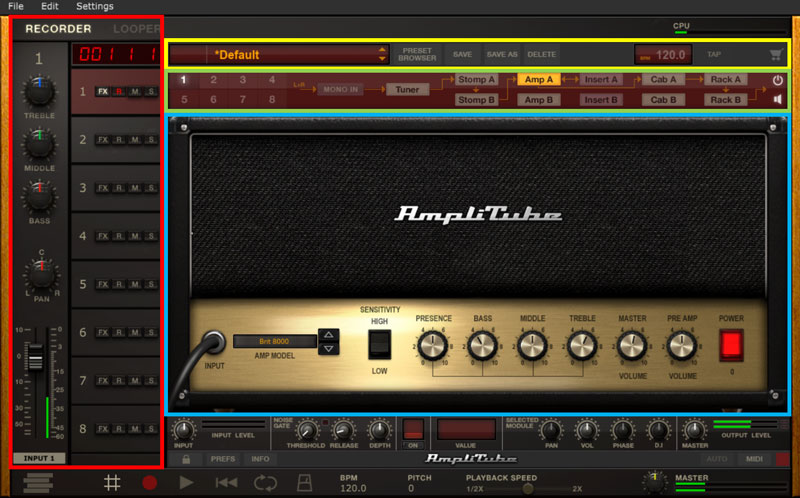The image size is (800, 498).
Task: Toggle the MIDI button
Action: tap(754, 459)
